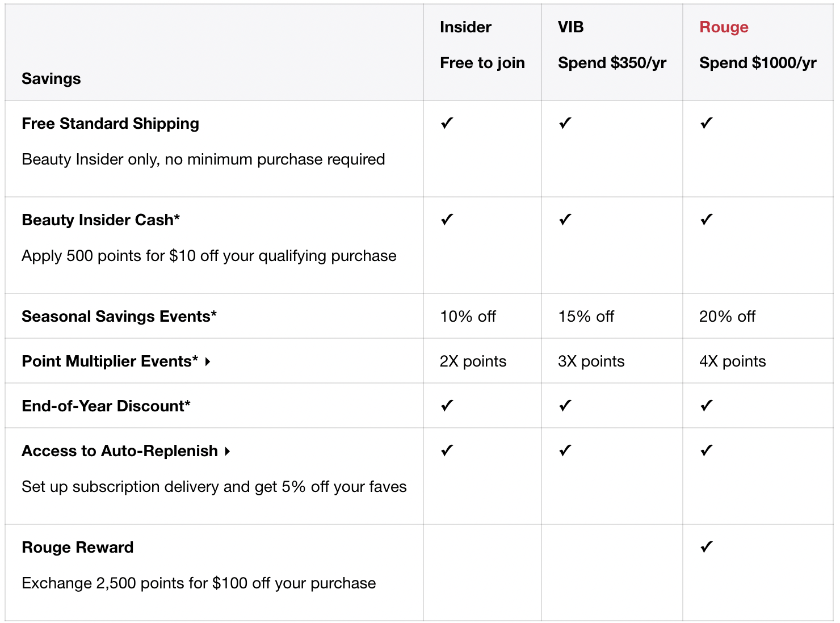Image resolution: width=840 pixels, height=623 pixels.
Task: Select the Rouge tier column header
Action: tap(724, 27)
